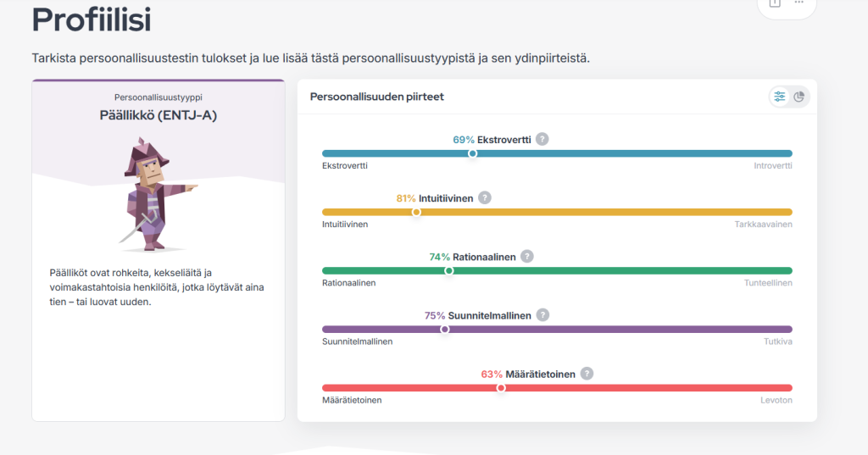Click the help icon beside Ekstrovertti
Image resolution: width=868 pixels, height=455 pixels.
[542, 139]
